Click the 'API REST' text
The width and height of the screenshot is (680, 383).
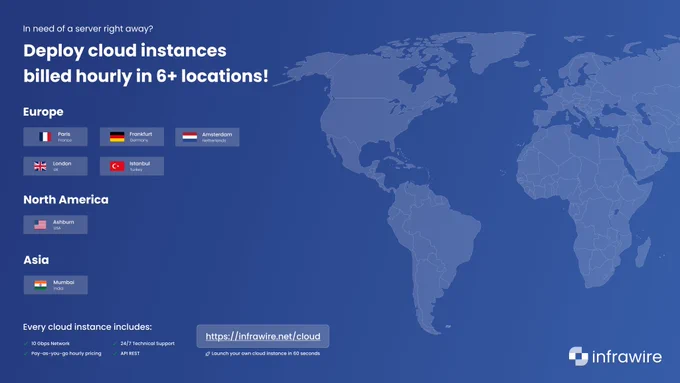(130, 354)
